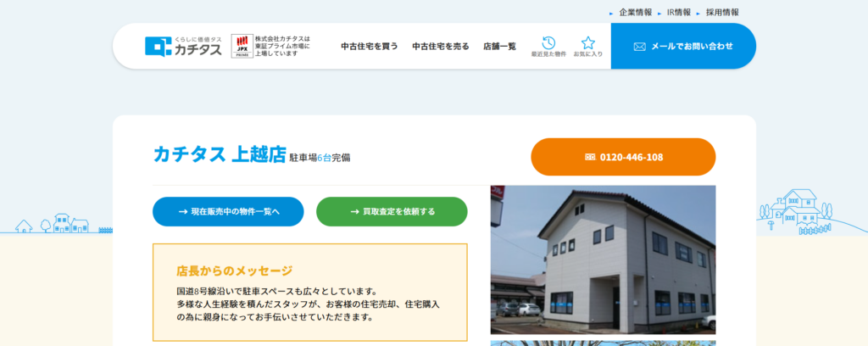The width and height of the screenshot is (868, 346).
Task: Click the envelope icon in mail inquiry button
Action: click(x=639, y=47)
